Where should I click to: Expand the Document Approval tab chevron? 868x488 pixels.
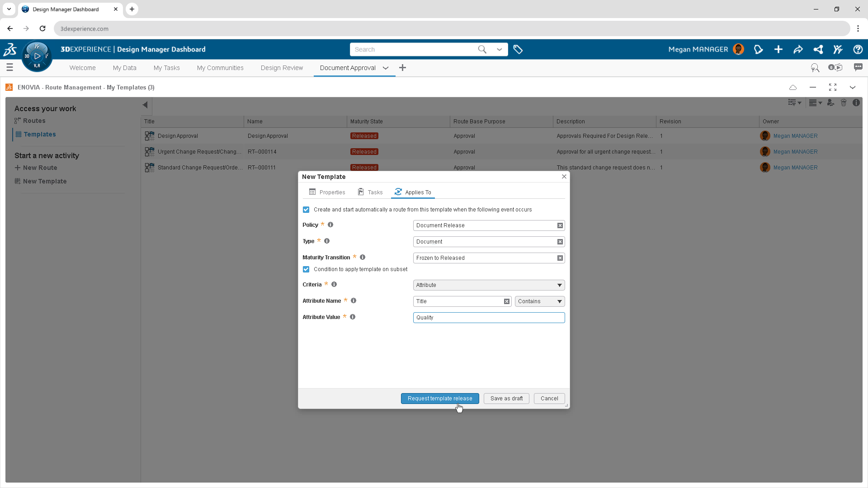click(386, 68)
